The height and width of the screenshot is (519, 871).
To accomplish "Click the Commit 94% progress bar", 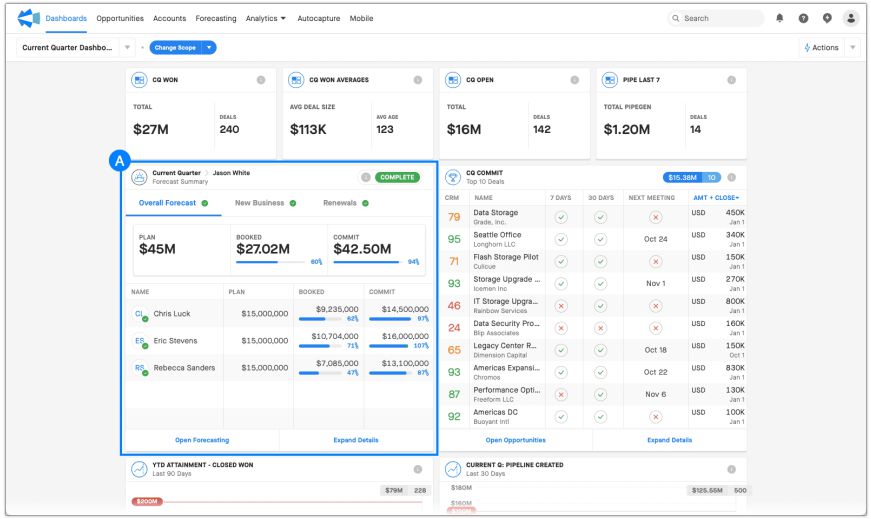I will [369, 262].
